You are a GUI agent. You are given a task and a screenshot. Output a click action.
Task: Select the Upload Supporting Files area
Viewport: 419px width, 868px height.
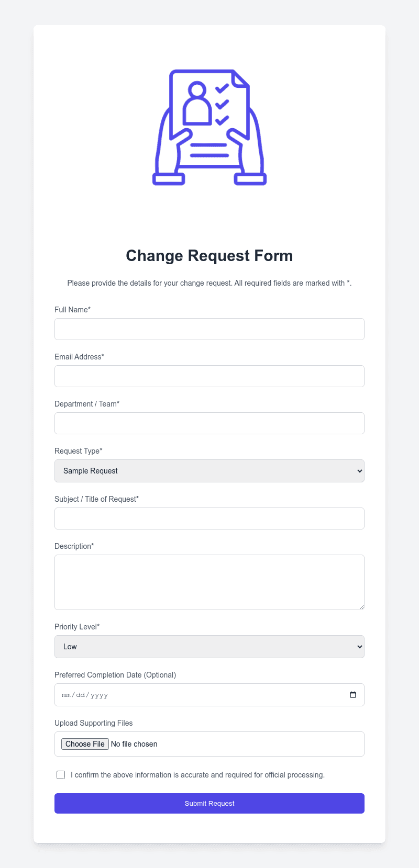tap(210, 743)
